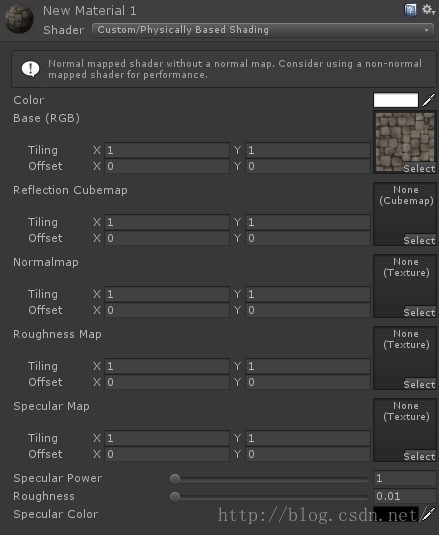
Task: Click the Roughness value field showing 0.01
Action: (406, 496)
